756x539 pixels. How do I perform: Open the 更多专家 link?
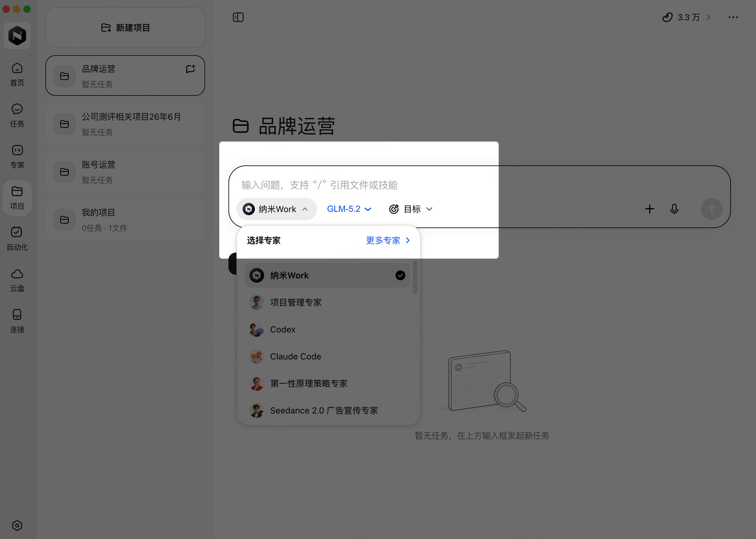coord(388,240)
